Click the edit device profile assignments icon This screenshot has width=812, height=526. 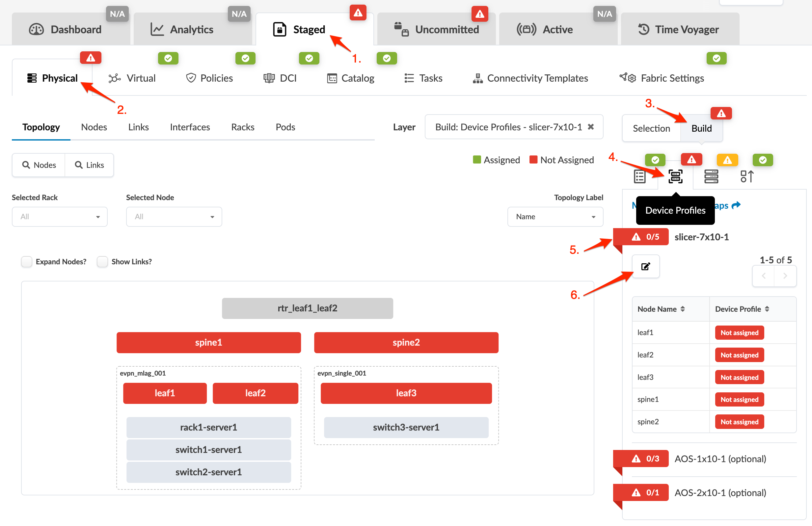click(645, 266)
